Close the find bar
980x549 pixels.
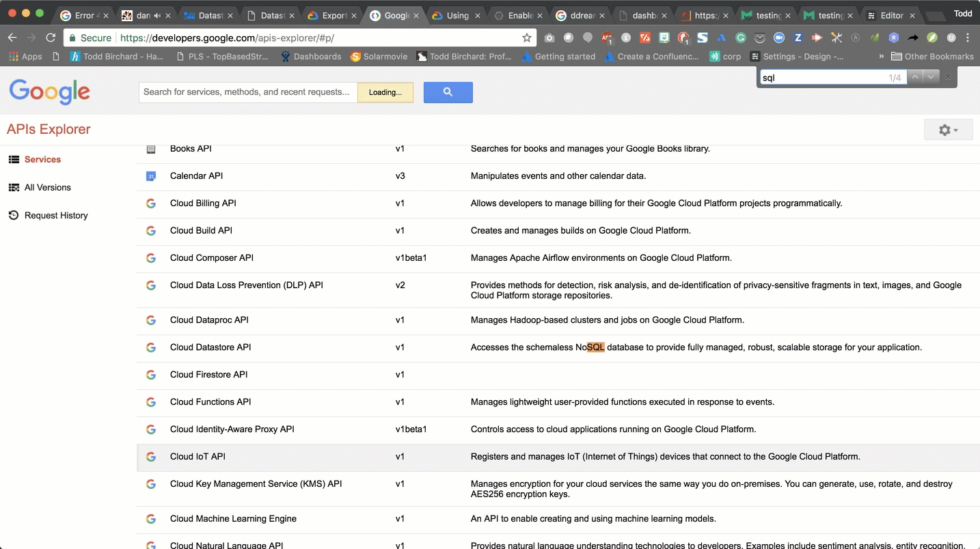tap(947, 77)
